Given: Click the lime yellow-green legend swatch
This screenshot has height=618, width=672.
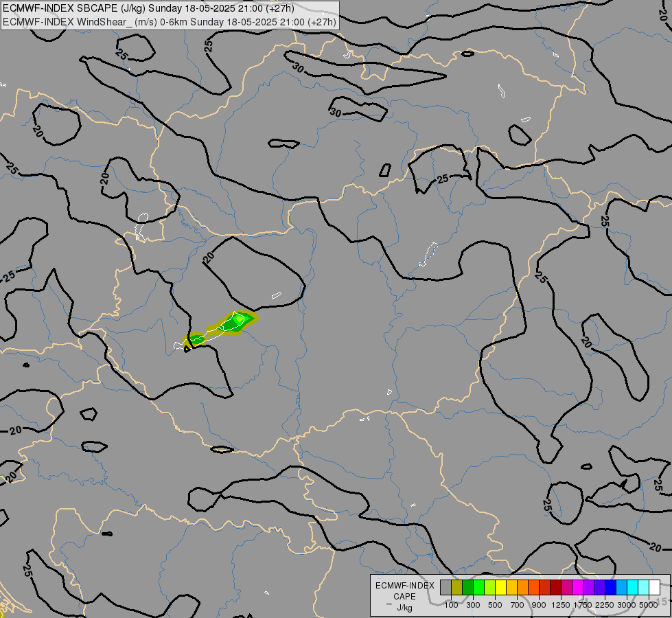Looking at the screenshot, I should pyautogui.click(x=489, y=587).
